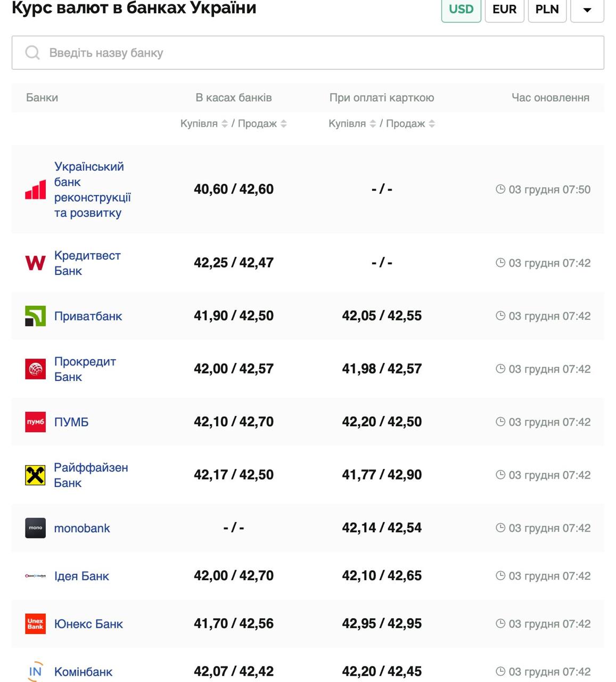Sort card payment rates by Продаж
The width and height of the screenshot is (616, 682).
coord(432,124)
